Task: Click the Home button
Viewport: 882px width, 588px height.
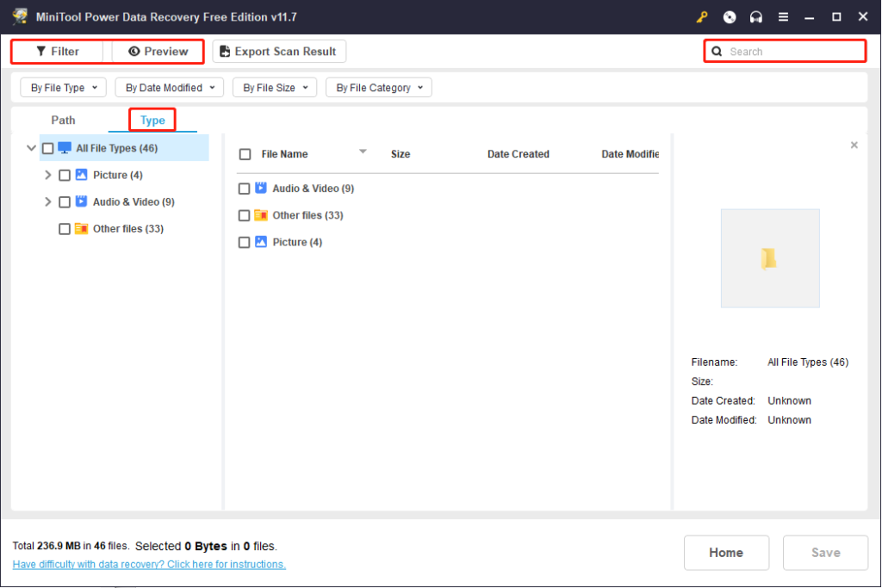Action: (x=726, y=553)
